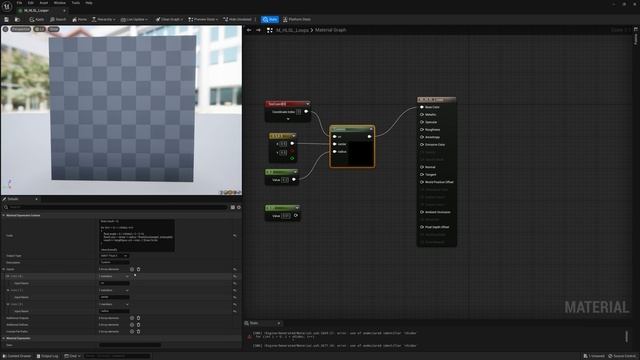This screenshot has width=640, height=360.
Task: Click the Lit view mode button
Action: click(x=40, y=29)
